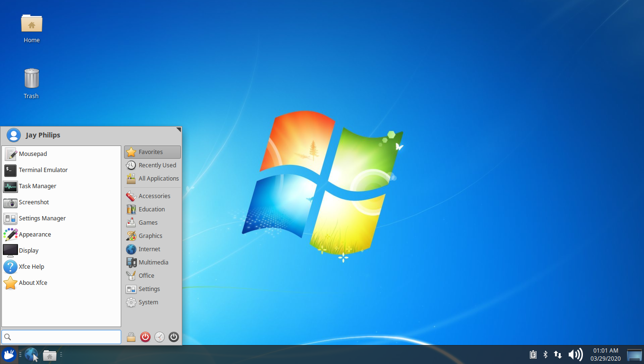644x364 pixels.
Task: Click the show desktop panel button
Action: [x=635, y=355]
